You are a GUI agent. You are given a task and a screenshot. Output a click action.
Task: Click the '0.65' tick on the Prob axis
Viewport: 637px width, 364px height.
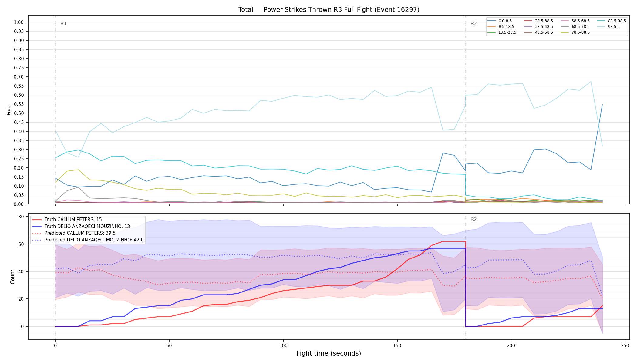(19, 86)
